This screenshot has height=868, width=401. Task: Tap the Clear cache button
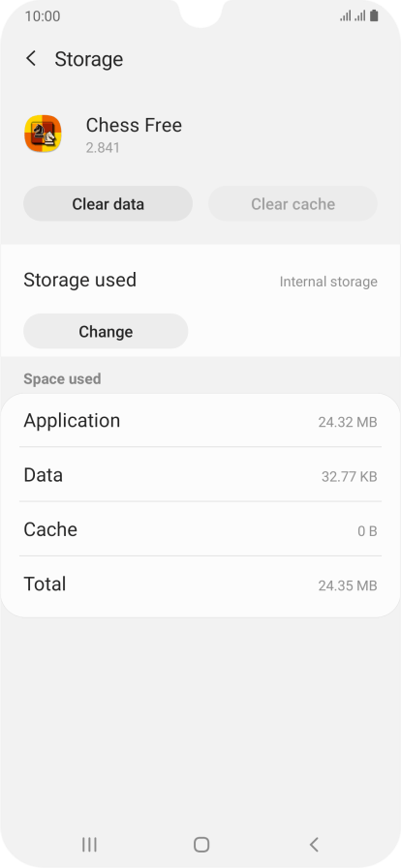coord(293,204)
